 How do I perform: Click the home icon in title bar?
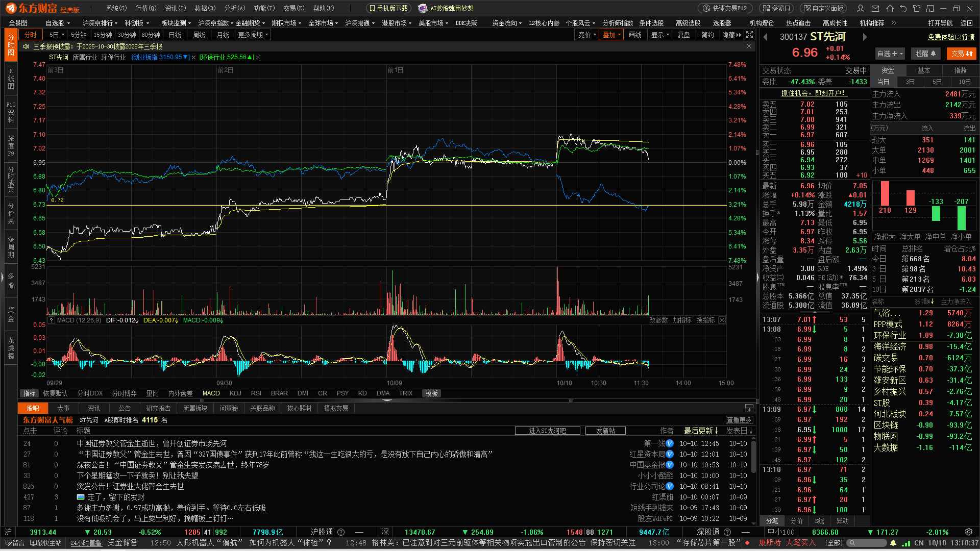pos(890,8)
